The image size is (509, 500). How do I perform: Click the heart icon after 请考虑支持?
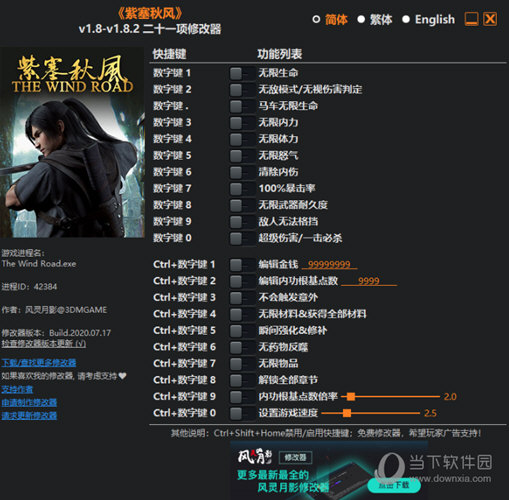coord(123,376)
